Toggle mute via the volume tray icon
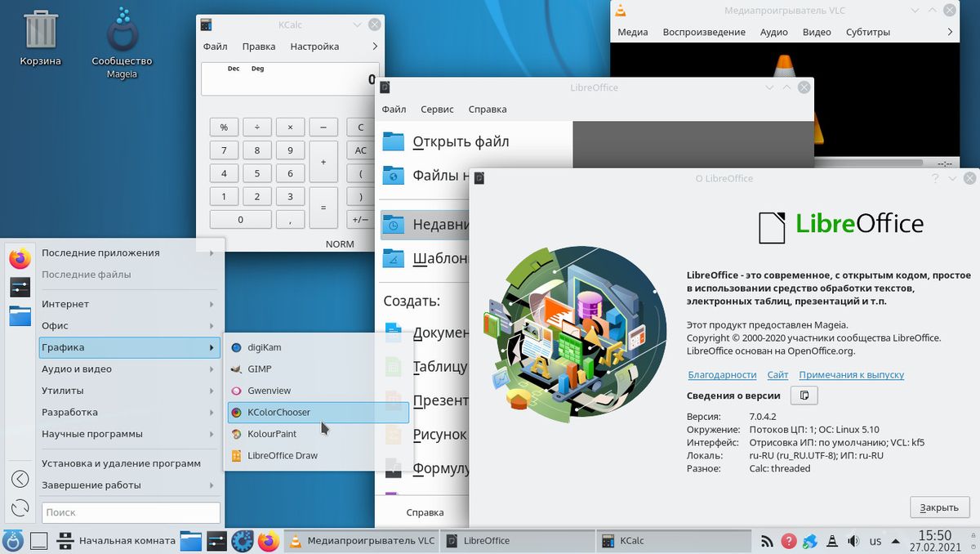This screenshot has height=554, width=980. [853, 540]
